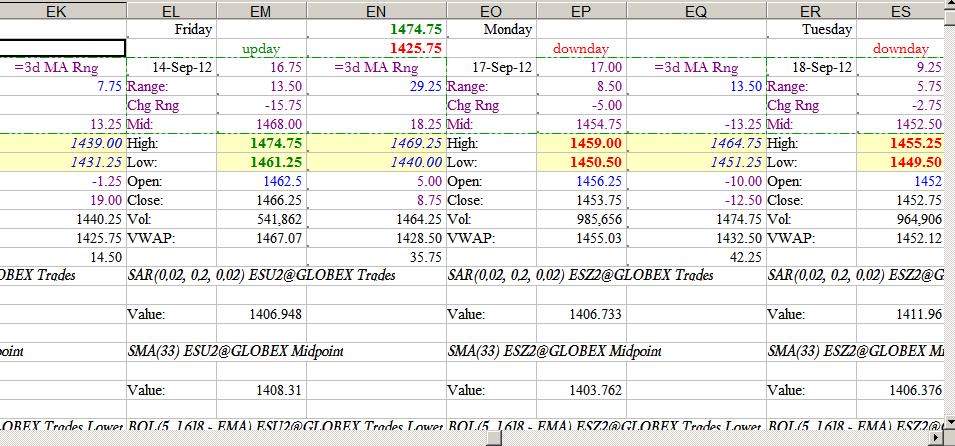Image resolution: width=955 pixels, height=446 pixels.
Task: Select column header EN
Action: [x=376, y=10]
